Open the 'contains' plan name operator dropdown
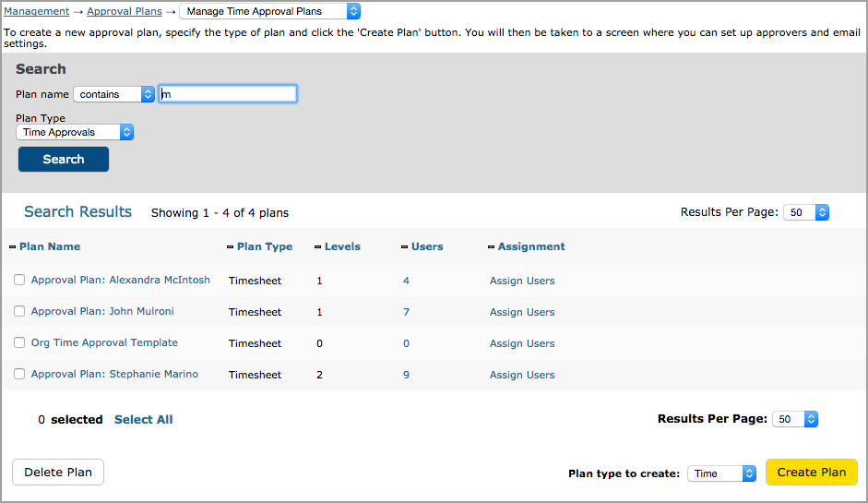The height and width of the screenshot is (503, 868). click(113, 94)
